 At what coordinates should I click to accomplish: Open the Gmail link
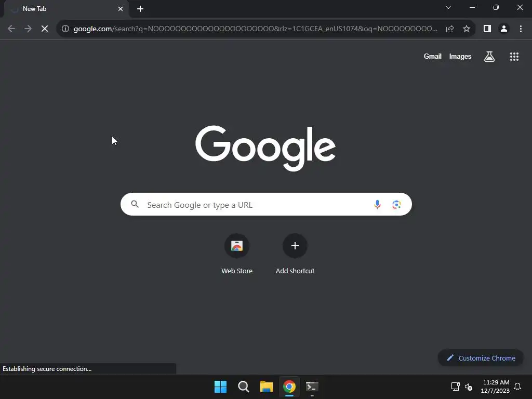click(x=433, y=57)
